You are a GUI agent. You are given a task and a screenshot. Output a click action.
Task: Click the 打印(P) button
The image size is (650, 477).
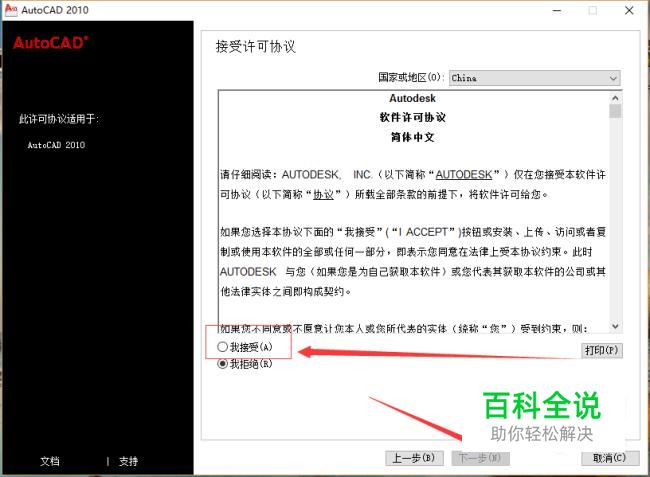601,351
